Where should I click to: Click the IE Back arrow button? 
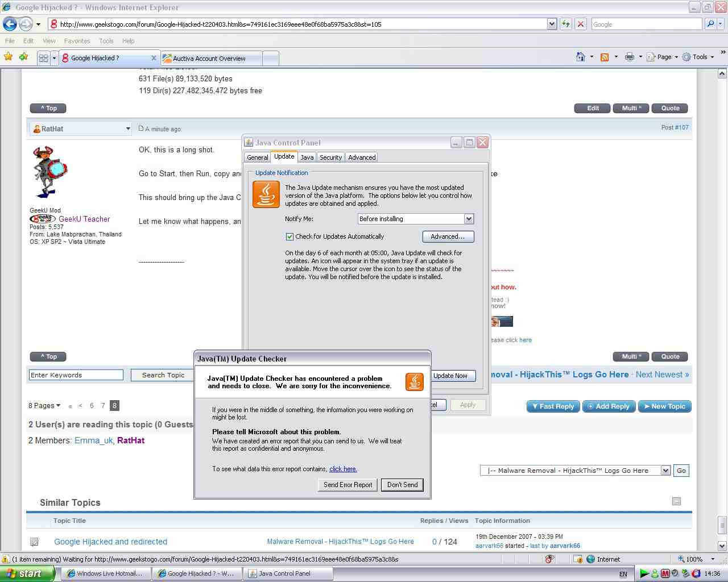tap(10, 24)
